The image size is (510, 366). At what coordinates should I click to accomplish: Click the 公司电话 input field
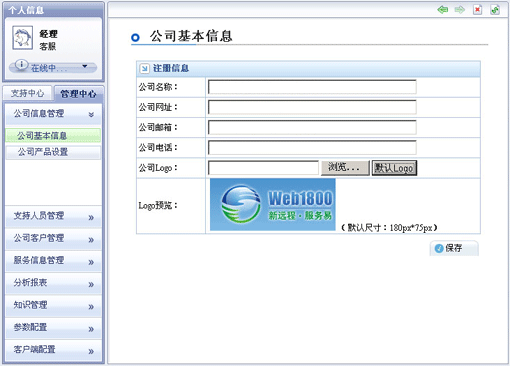point(312,147)
